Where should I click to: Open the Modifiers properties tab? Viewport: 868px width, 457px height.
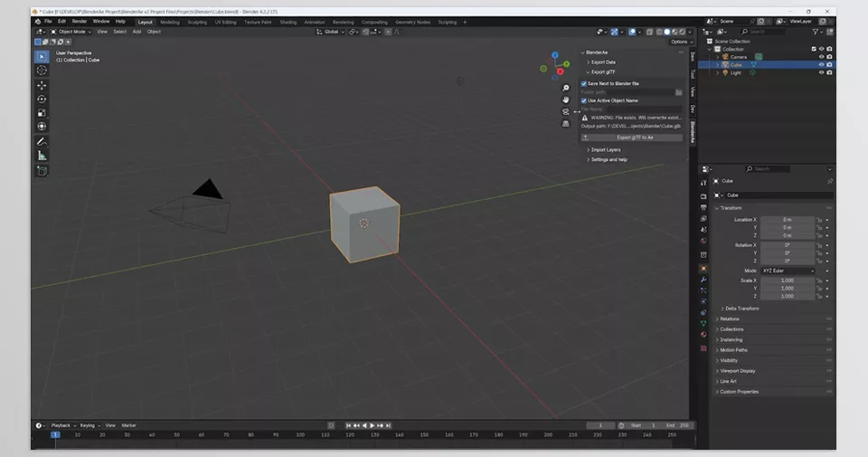(703, 280)
